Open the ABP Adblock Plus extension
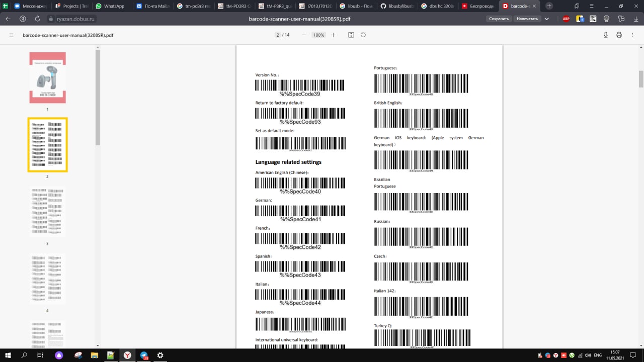 pyautogui.click(x=566, y=19)
